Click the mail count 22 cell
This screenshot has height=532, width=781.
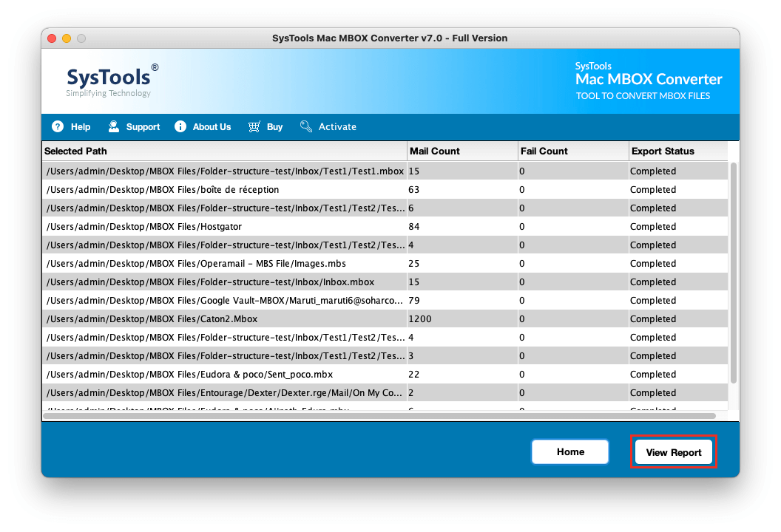(x=463, y=374)
